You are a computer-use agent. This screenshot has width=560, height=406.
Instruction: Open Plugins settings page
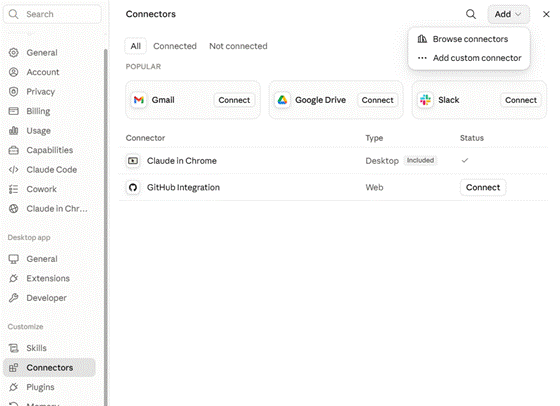(49, 387)
